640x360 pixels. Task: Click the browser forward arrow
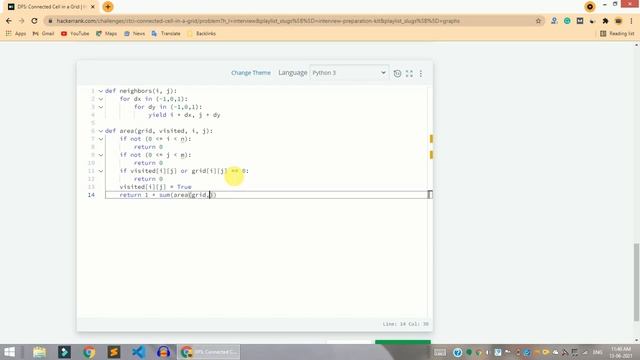tap(22, 21)
